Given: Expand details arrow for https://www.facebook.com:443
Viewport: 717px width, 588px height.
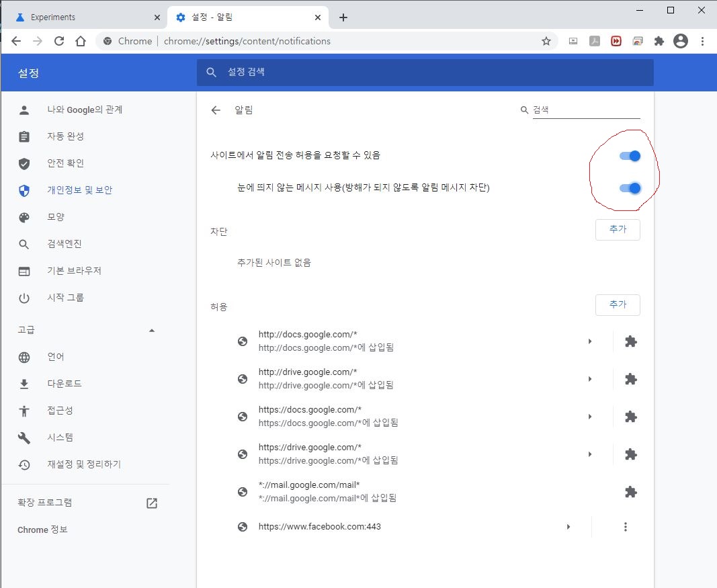Looking at the screenshot, I should [568, 527].
